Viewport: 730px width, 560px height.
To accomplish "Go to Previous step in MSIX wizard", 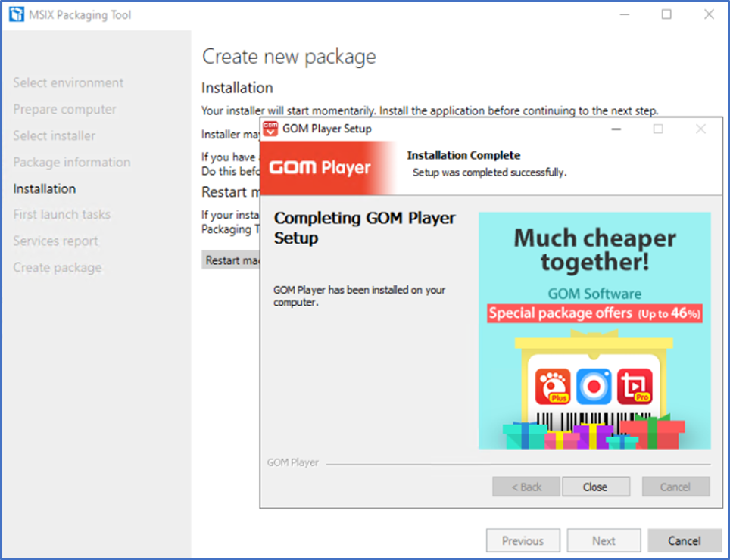I will coord(523,540).
